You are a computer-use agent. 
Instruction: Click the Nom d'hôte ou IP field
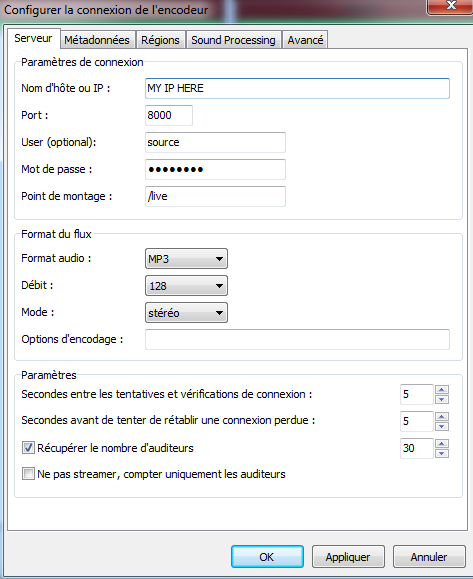(297, 88)
